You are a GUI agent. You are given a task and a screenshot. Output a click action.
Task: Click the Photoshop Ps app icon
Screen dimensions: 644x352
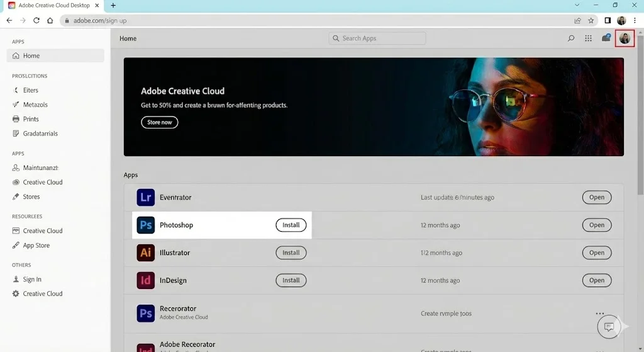[145, 225]
